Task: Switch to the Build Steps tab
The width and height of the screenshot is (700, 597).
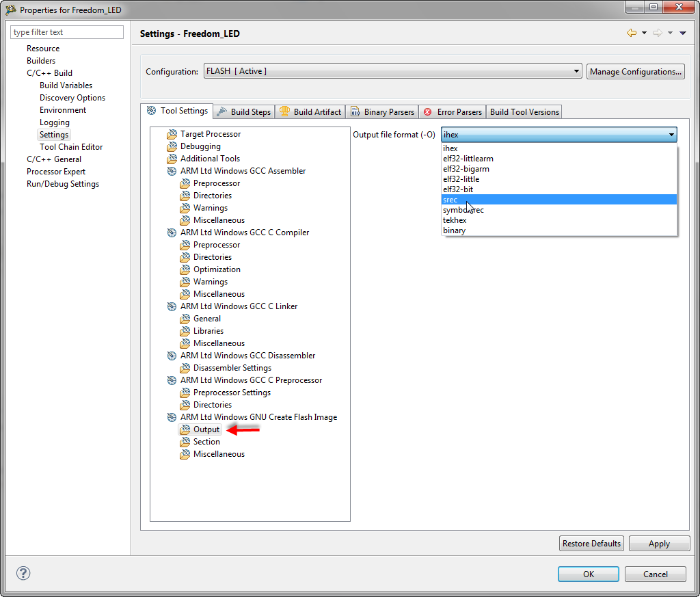Action: pyautogui.click(x=243, y=111)
